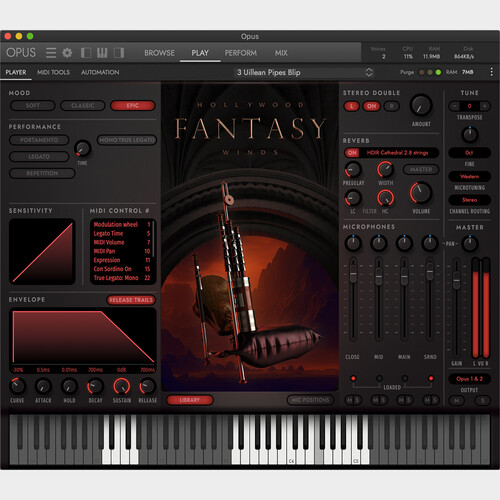
Task: Toggle the right sidebar panel icon
Action: click(119, 53)
